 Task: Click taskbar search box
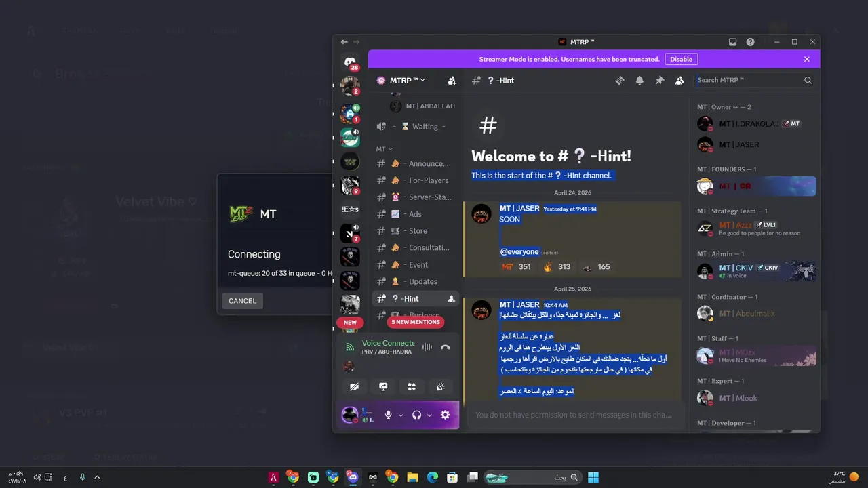click(x=533, y=477)
